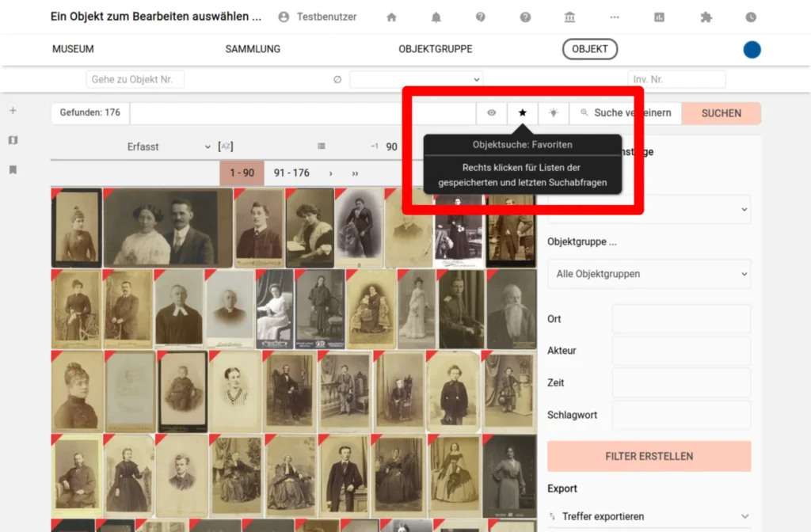Expand the Treffer exportieren section
The height and width of the screenshot is (532, 811).
click(x=649, y=516)
